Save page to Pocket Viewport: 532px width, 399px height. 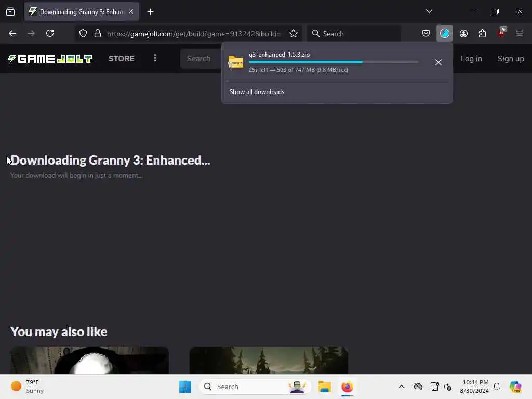(x=426, y=33)
